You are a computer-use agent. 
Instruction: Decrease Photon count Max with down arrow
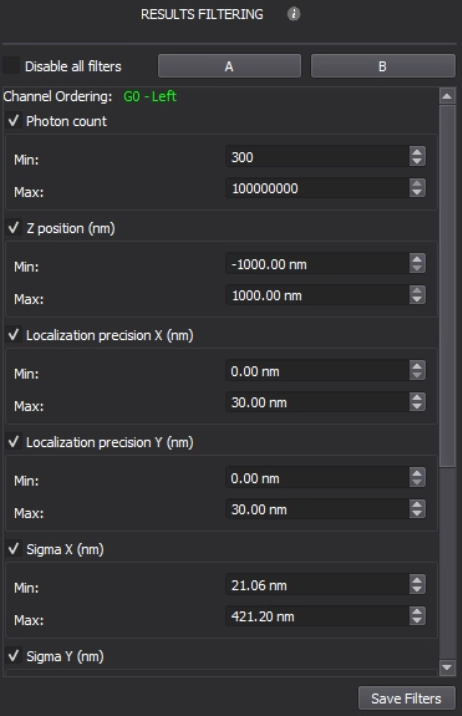pos(417,192)
